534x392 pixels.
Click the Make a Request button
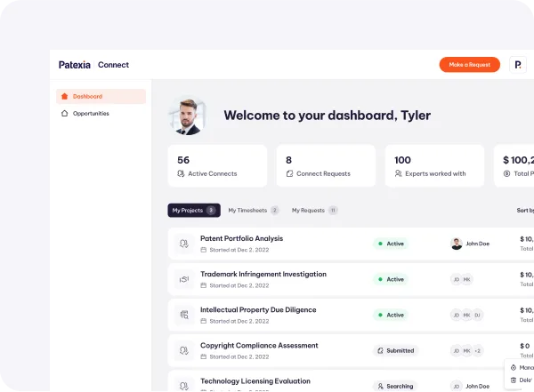click(x=469, y=65)
